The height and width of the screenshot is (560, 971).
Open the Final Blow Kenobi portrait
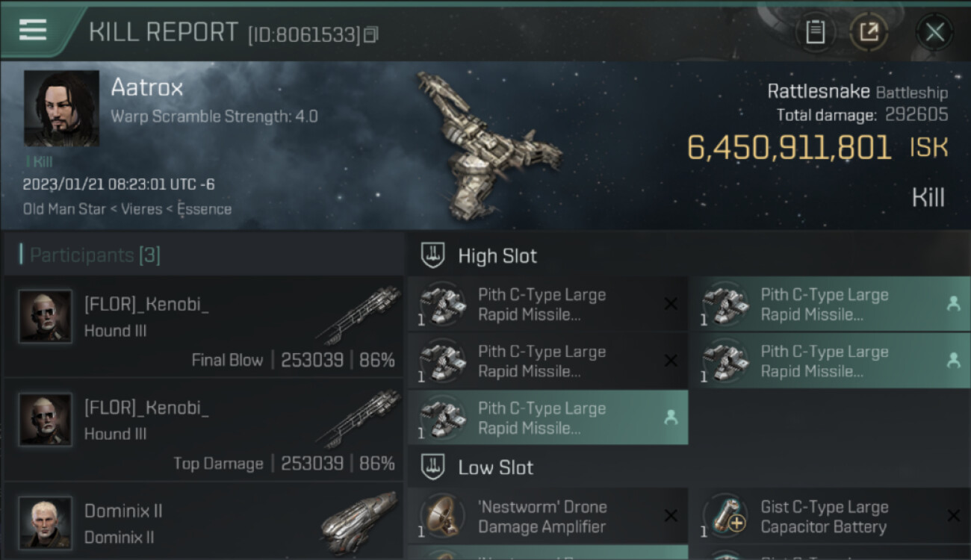(46, 317)
